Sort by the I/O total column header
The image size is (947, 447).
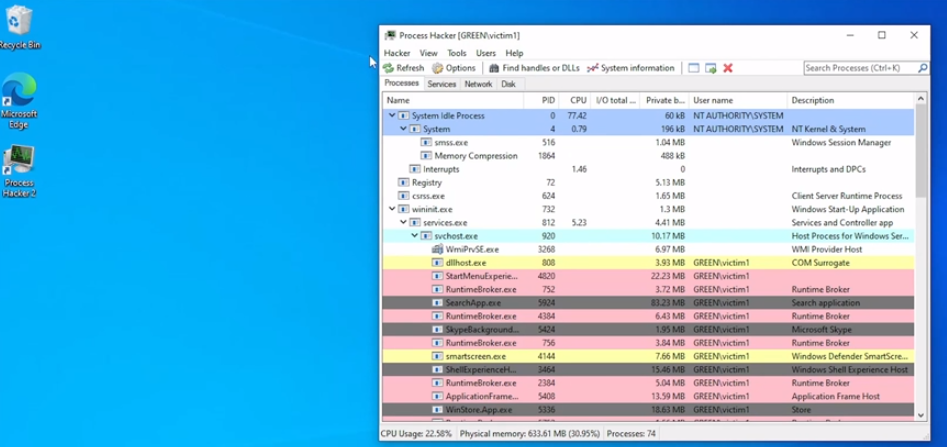point(615,100)
